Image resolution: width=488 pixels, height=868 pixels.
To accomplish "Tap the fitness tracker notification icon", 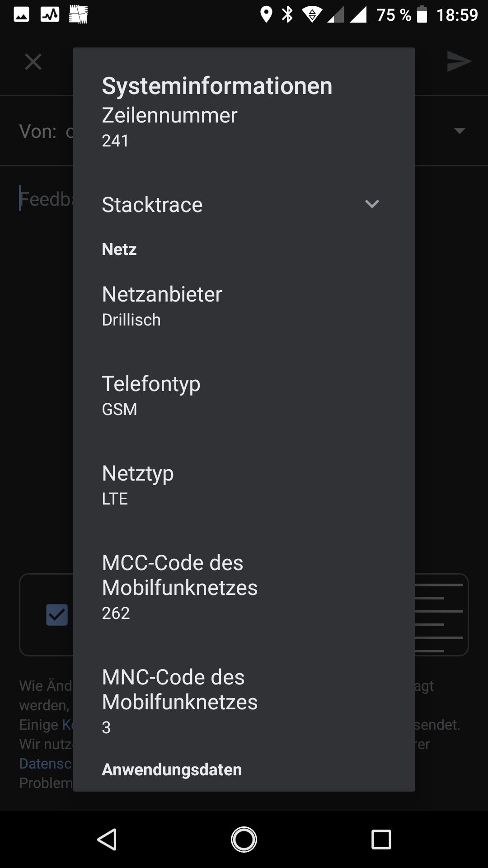I will pyautogui.click(x=50, y=14).
